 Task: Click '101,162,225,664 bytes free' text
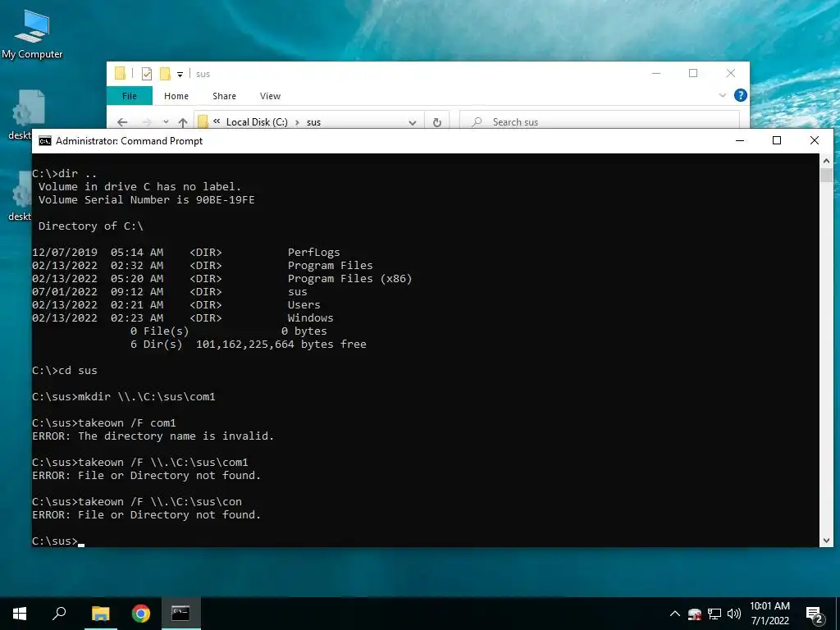pyautogui.click(x=281, y=345)
